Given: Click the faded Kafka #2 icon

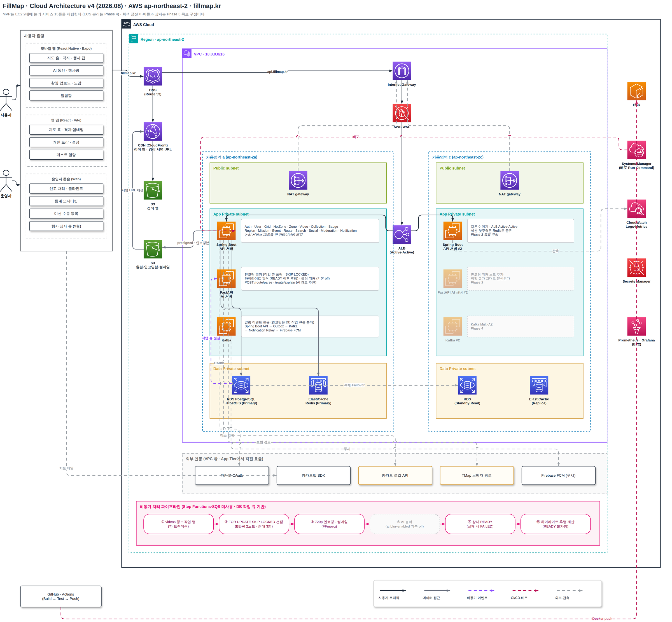Looking at the screenshot, I should (452, 327).
